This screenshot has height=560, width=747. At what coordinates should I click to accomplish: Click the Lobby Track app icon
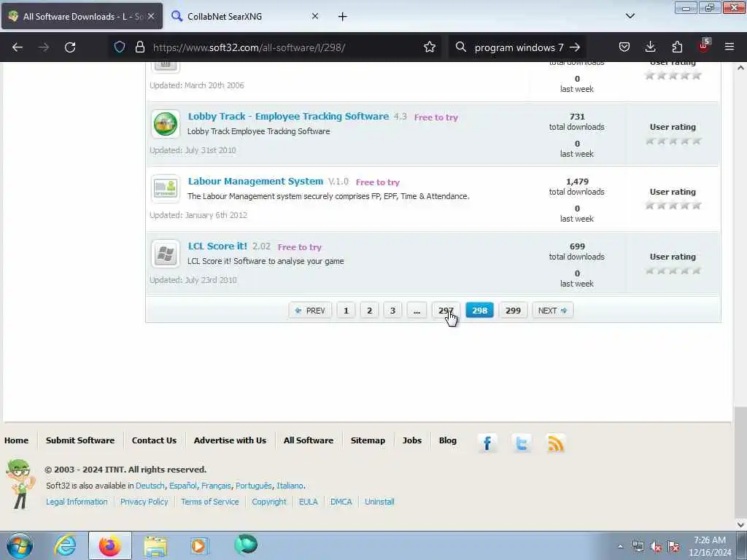click(x=166, y=124)
